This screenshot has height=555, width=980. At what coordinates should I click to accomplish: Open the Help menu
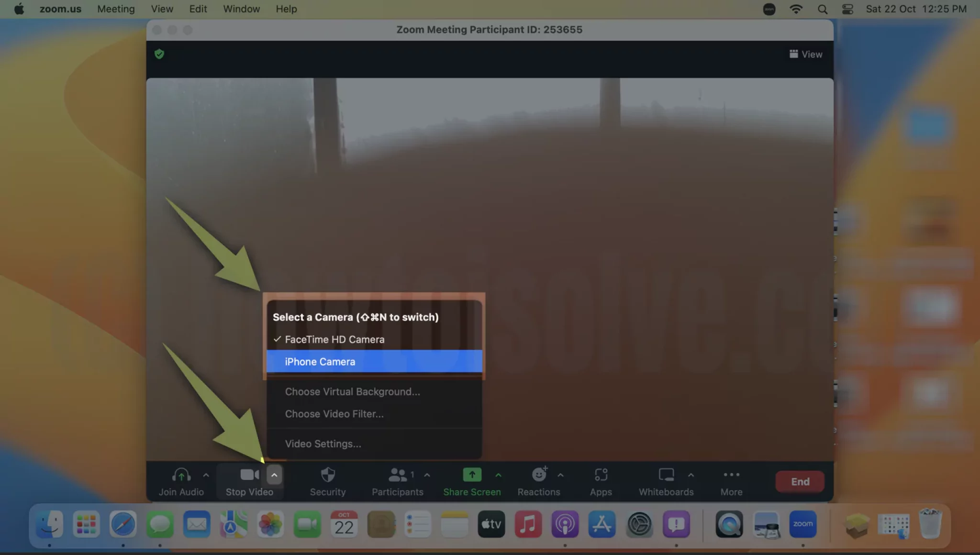[286, 9]
